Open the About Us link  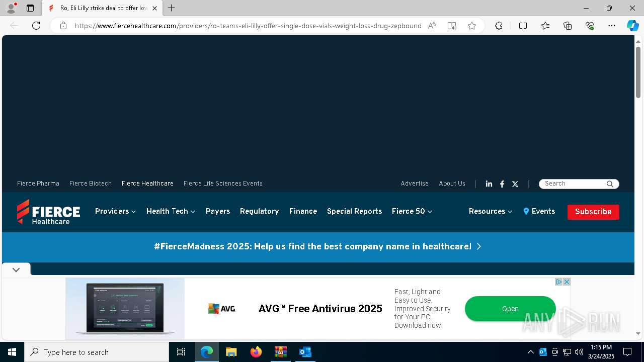coord(452,184)
